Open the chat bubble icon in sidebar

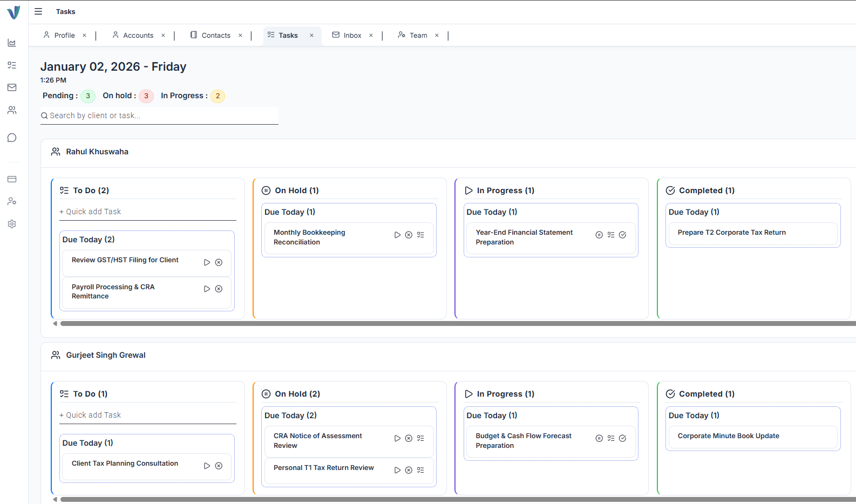pyautogui.click(x=12, y=138)
